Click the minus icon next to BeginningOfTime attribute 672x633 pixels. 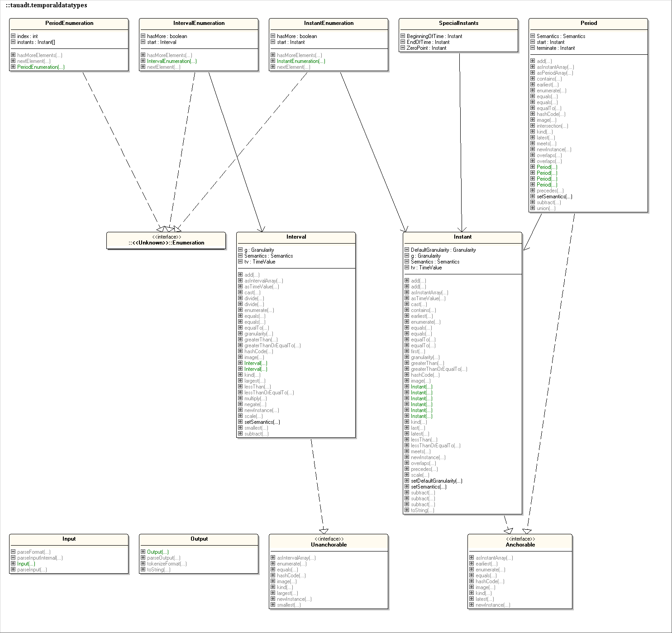pyautogui.click(x=403, y=36)
